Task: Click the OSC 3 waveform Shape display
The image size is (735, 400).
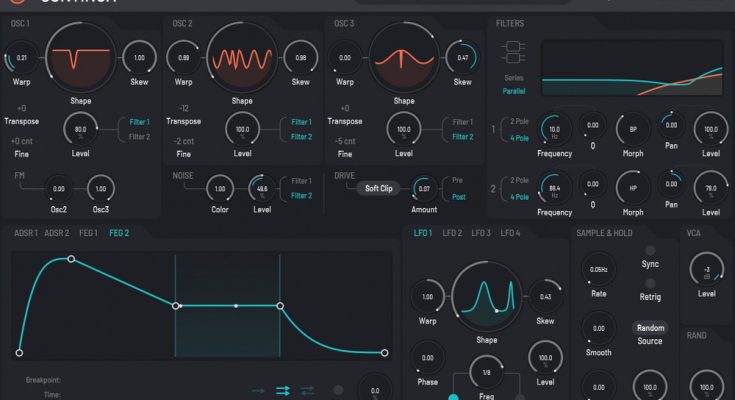Action: pos(404,57)
